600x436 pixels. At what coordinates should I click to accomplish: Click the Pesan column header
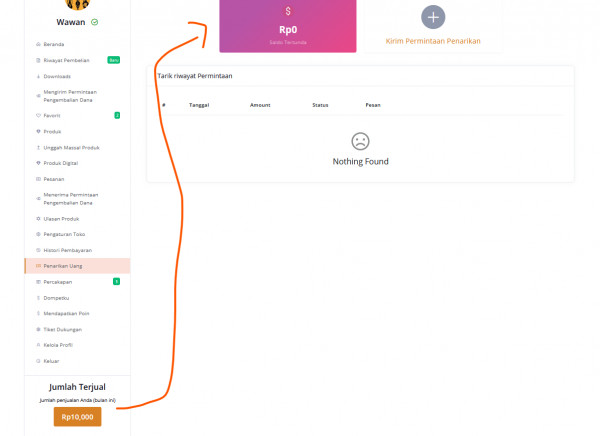point(373,105)
